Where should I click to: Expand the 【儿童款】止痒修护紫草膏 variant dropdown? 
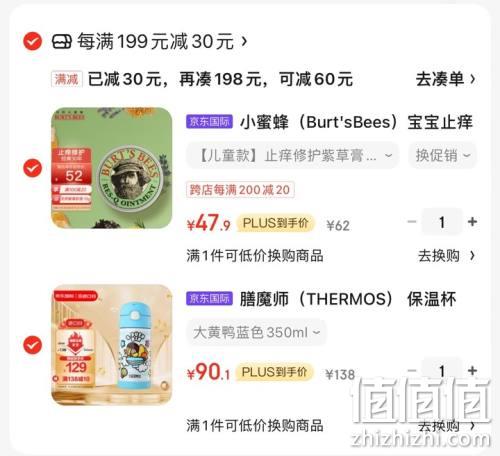coord(292,155)
